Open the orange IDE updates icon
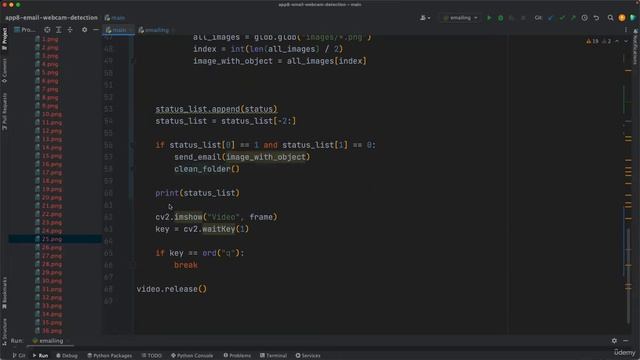This screenshot has width=640, height=360. pos(622,18)
